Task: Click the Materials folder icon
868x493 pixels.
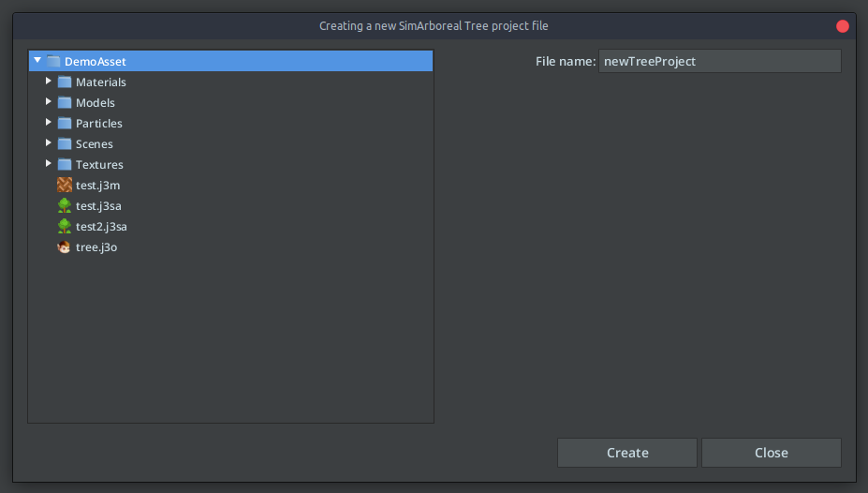Action: (65, 82)
